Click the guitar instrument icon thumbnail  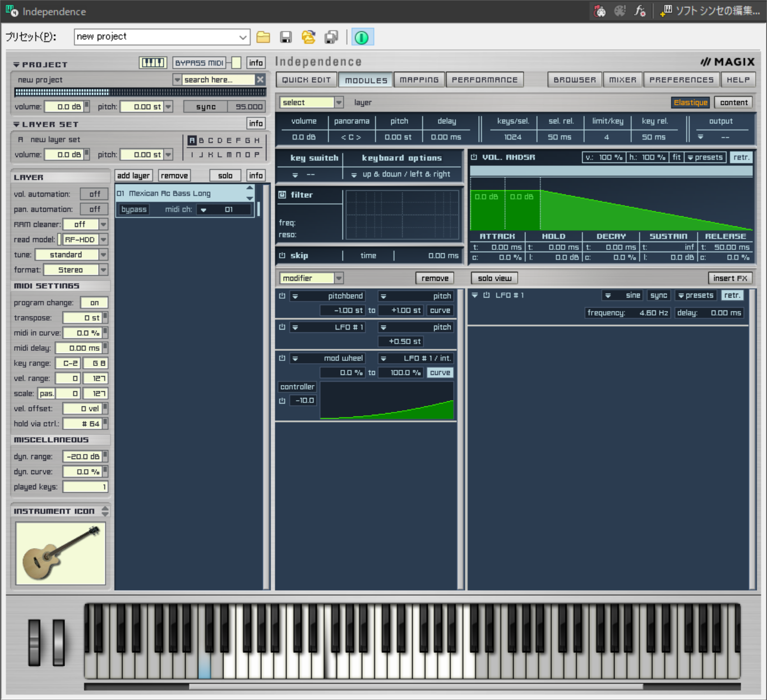(61, 553)
